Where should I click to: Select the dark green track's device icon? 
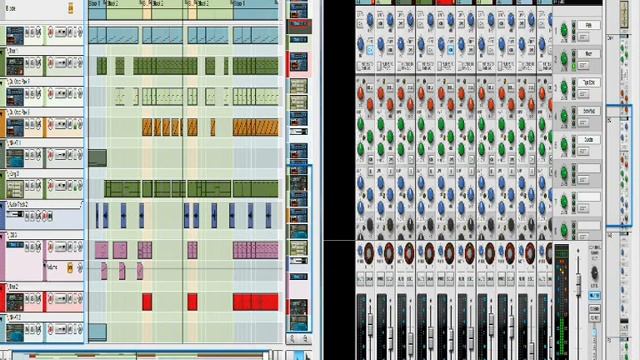point(15,66)
